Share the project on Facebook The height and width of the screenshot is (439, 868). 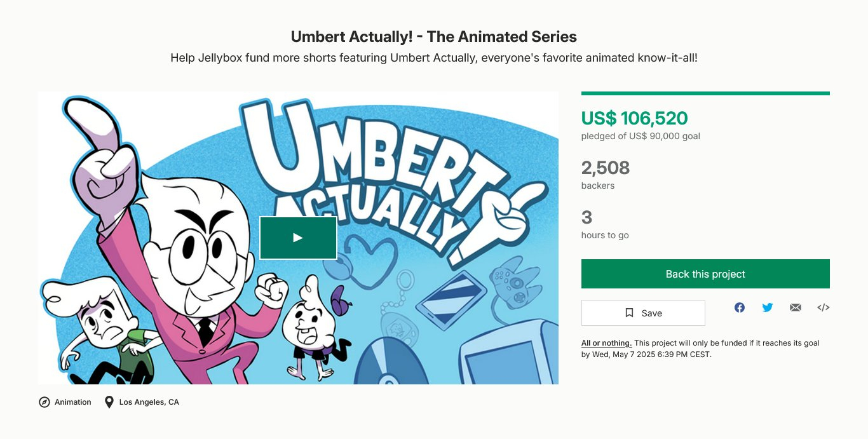pos(740,307)
